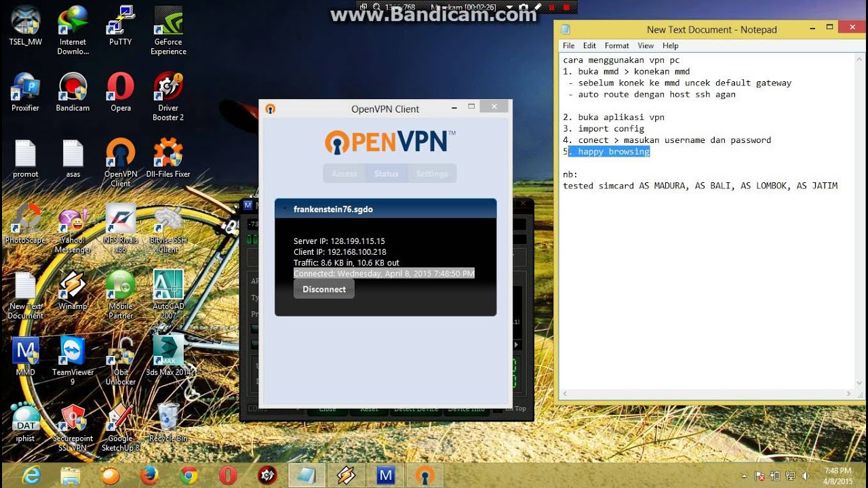Select Driver Booster 2 desktop icon
Viewport: 868px width, 488px height.
tap(168, 96)
